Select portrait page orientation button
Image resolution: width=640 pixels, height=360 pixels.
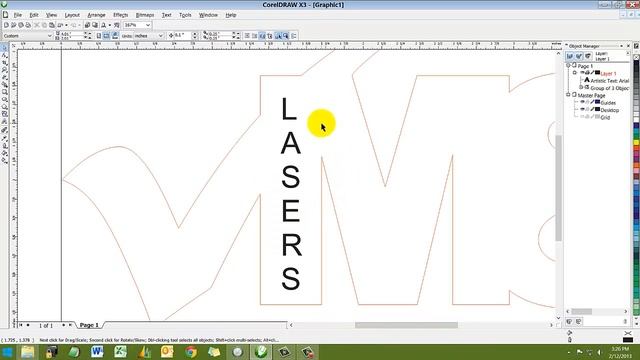pos(99,36)
